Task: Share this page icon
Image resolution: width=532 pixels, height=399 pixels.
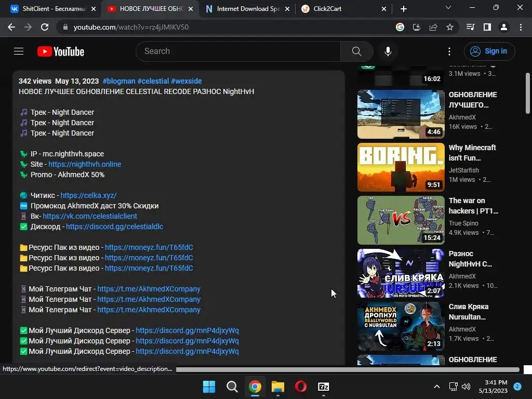Action: 433,27
